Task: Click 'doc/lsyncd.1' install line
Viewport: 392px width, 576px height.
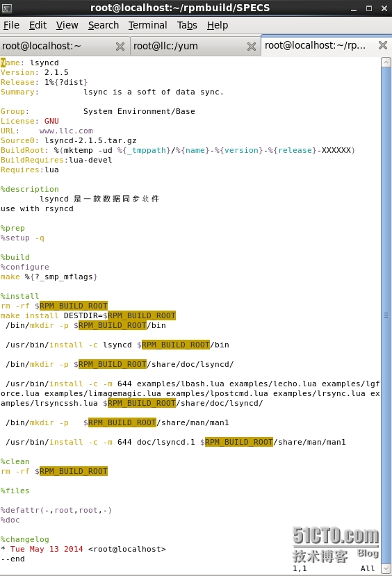Action: (176, 442)
